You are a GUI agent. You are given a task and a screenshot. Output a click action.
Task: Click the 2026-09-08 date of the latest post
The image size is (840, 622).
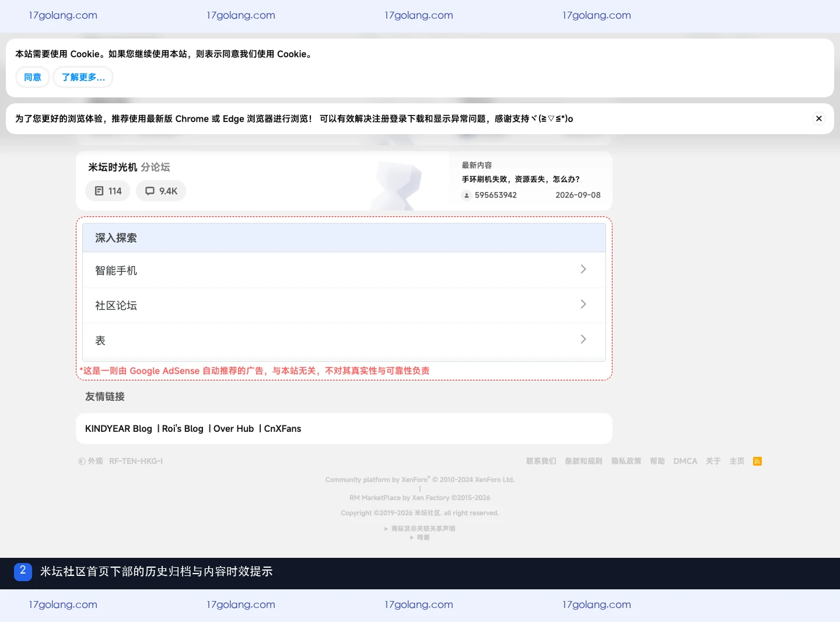[x=578, y=195]
